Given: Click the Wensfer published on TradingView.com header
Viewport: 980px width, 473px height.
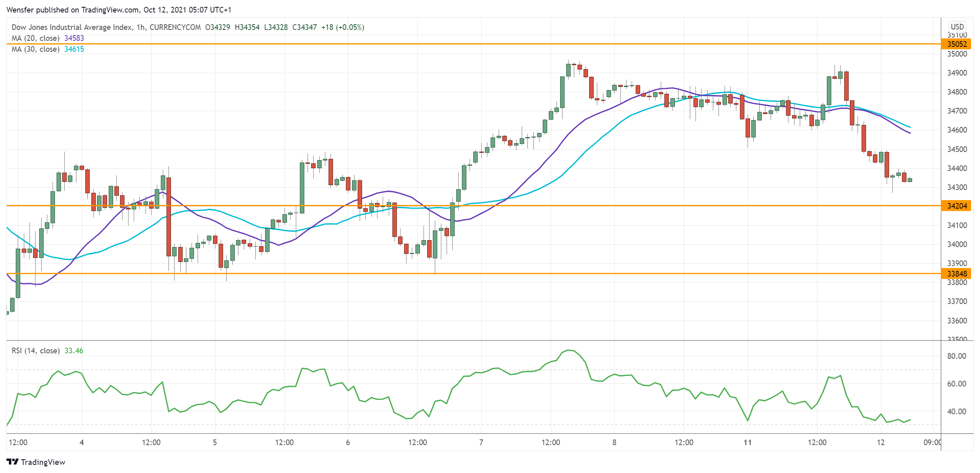Looking at the screenshot, I should (119, 10).
